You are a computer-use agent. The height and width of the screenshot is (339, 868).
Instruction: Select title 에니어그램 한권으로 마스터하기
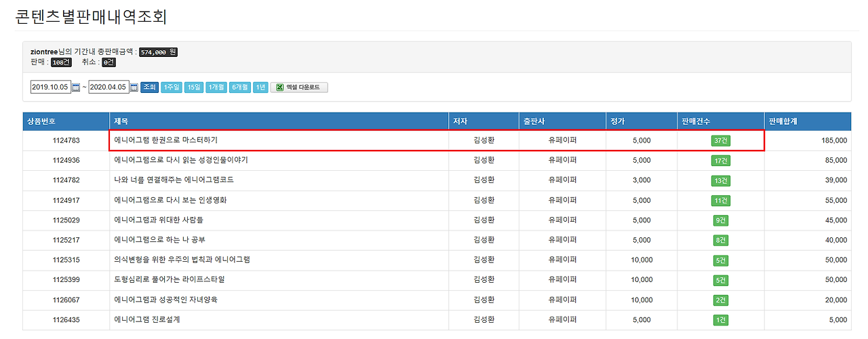tap(165, 140)
